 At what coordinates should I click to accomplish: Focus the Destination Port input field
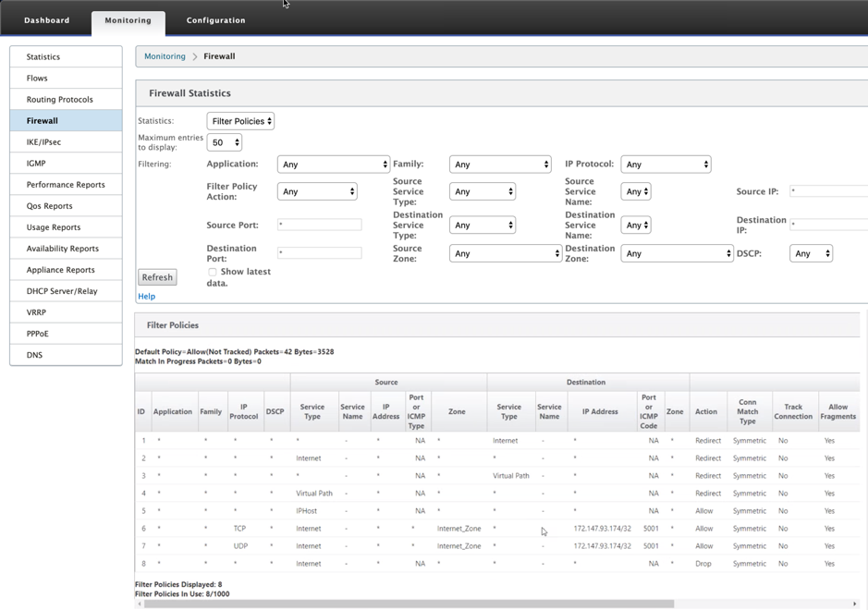point(320,253)
